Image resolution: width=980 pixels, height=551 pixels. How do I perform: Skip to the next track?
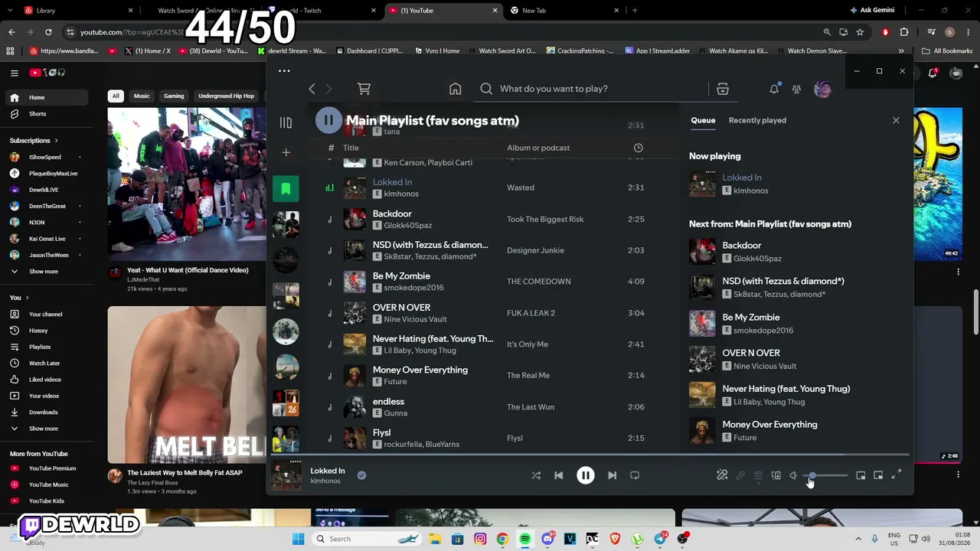coord(612,475)
